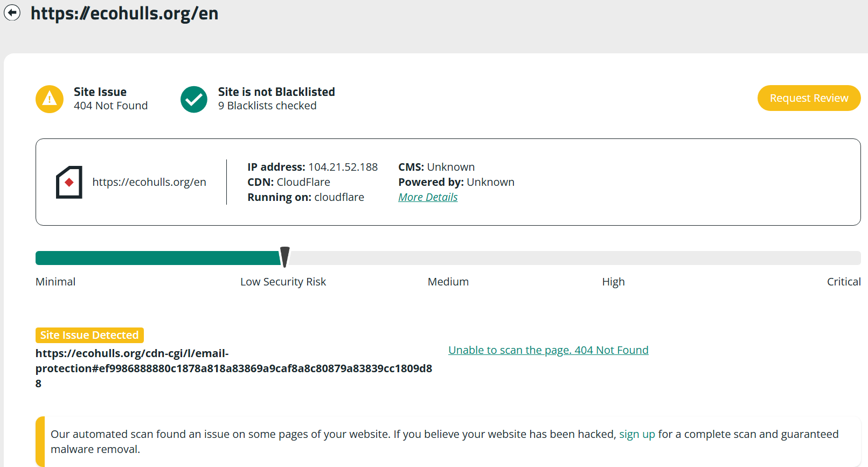
Task: Click the yellow Site Issue warning icon
Action: pyautogui.click(x=50, y=99)
